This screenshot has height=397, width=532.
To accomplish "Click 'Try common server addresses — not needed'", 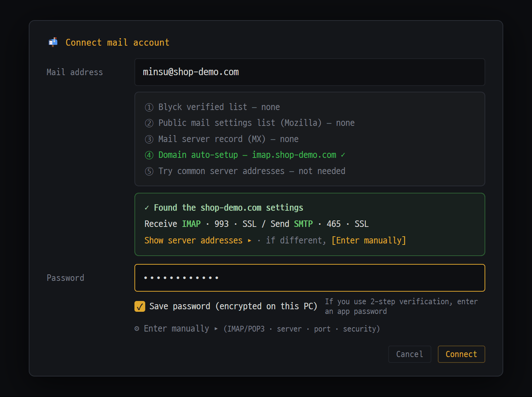I will point(245,171).
